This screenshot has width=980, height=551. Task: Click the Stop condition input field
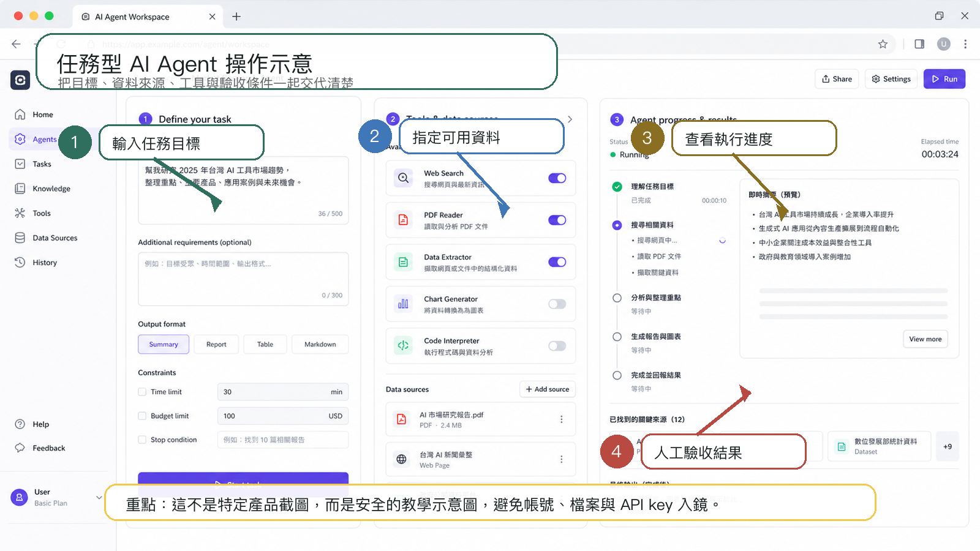click(283, 440)
